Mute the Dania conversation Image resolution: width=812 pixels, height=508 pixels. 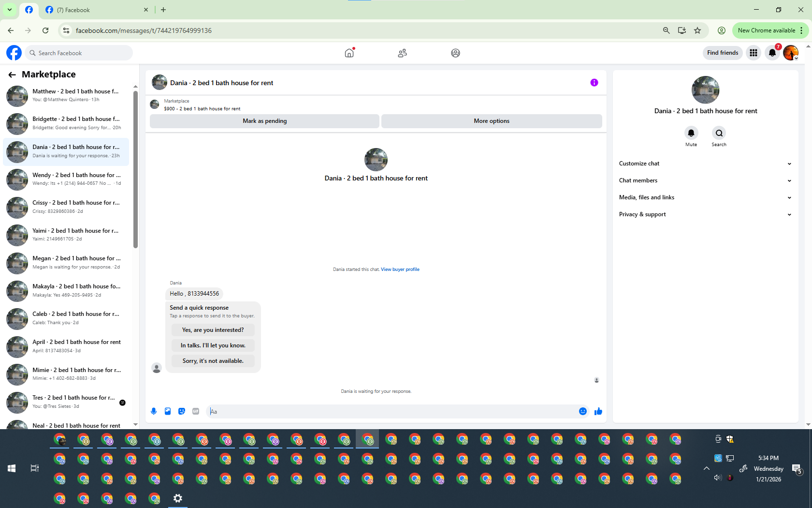[x=691, y=133]
